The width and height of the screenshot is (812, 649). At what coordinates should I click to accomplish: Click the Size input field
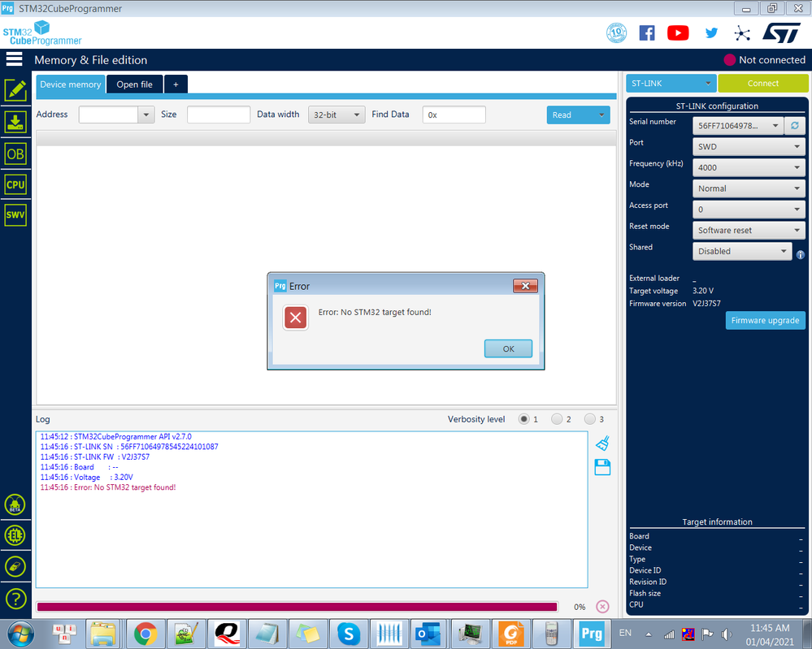pos(219,115)
